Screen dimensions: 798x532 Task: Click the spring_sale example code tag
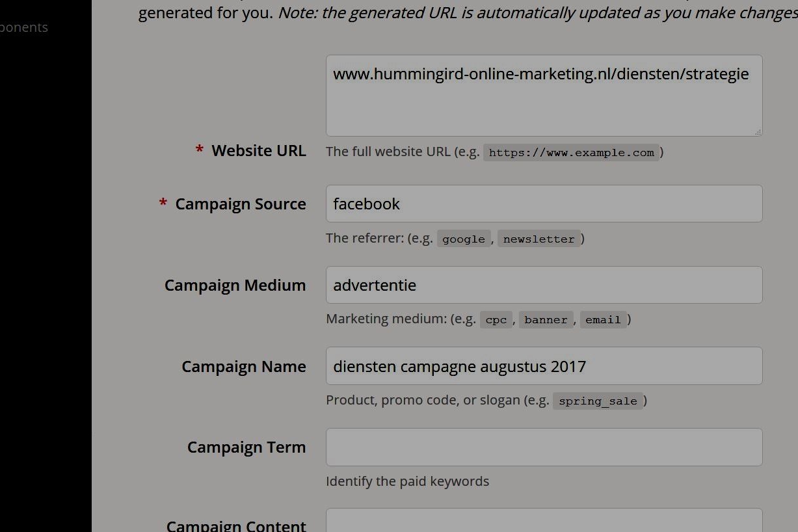598,401
